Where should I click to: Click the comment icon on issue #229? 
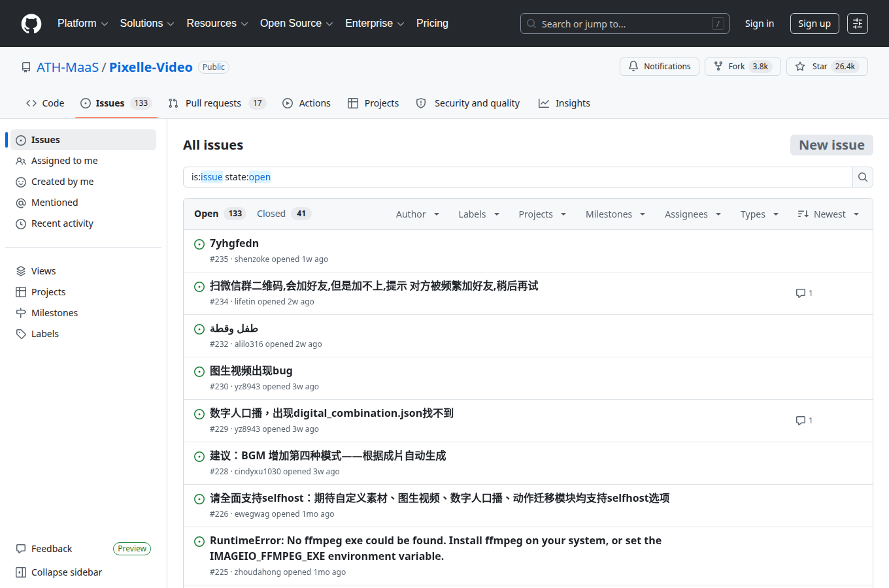pos(800,421)
